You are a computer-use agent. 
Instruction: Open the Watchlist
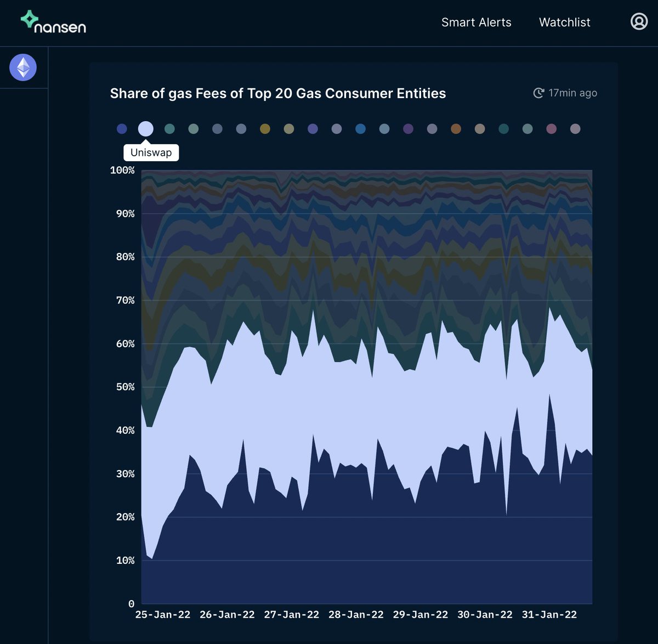(x=565, y=22)
